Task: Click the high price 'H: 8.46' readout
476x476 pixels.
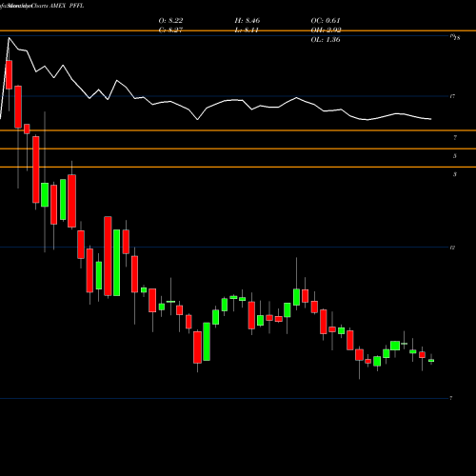Action: 248,21
